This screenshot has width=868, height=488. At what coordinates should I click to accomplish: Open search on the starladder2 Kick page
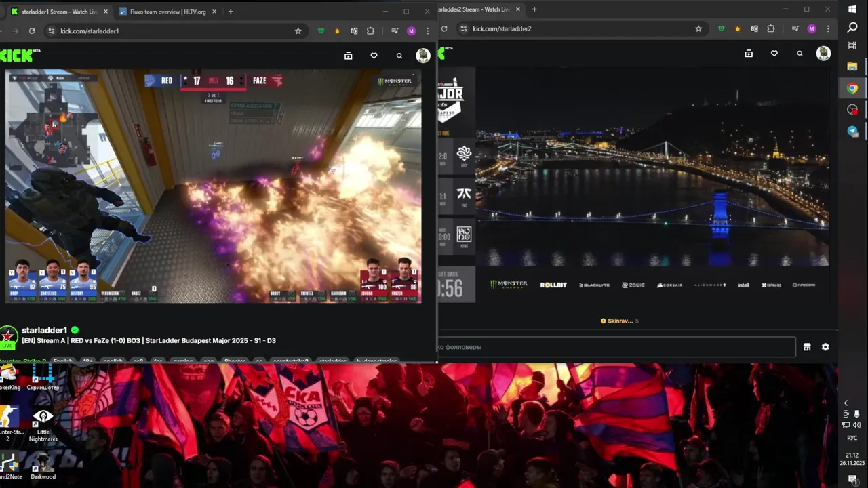pyautogui.click(x=800, y=54)
